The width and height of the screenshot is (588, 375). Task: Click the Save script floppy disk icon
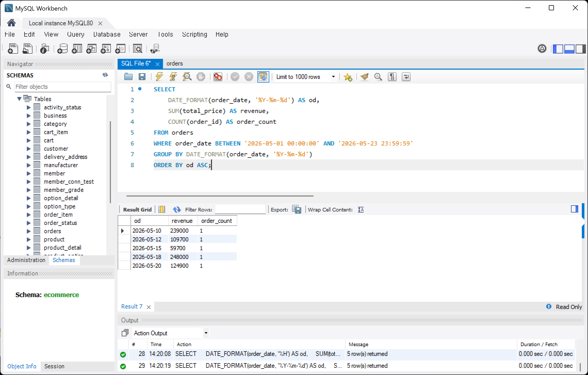[142, 77]
